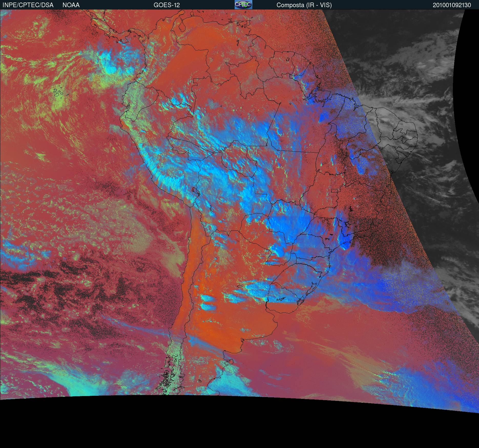479x448 pixels.
Task: Click the CPTEC logo in header
Action: tap(243, 5)
